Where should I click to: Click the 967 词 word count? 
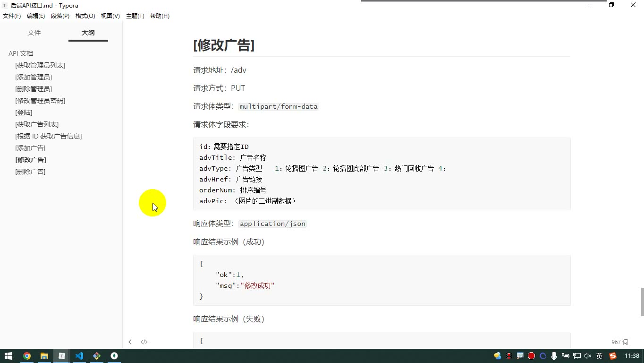619,342
